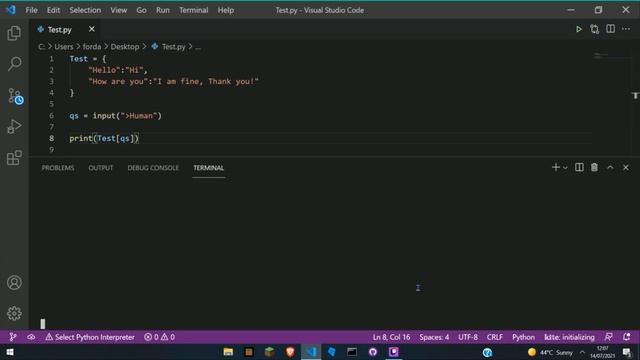Click the C: breadcrumb drive segment
Viewport: 640px width, 360px height.
[42, 47]
